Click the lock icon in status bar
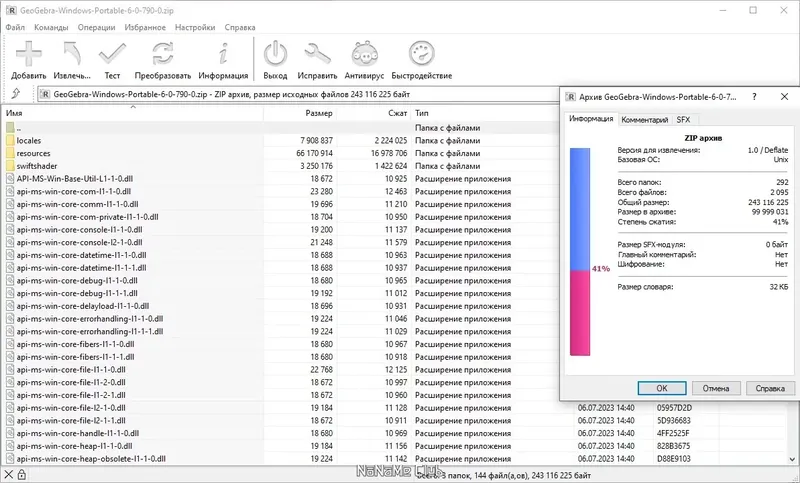 point(21,475)
